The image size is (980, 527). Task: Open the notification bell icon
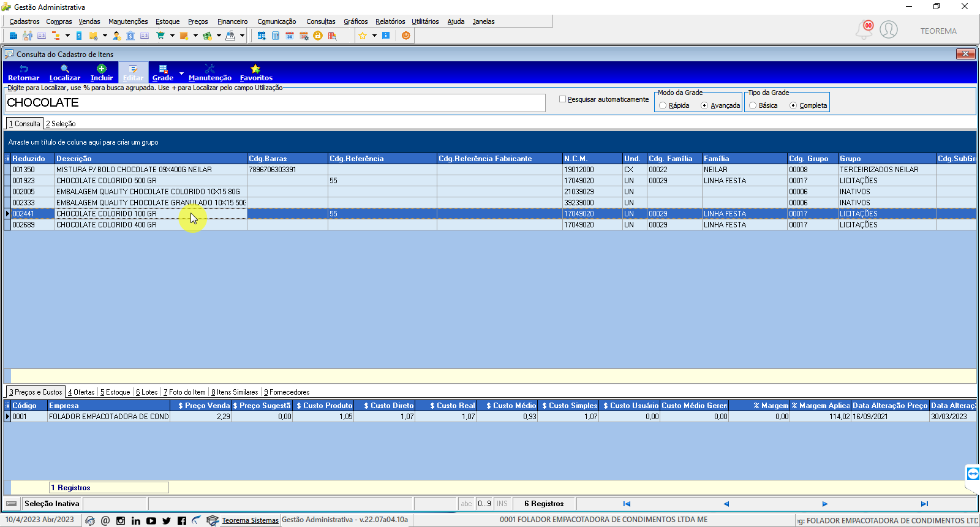tap(864, 29)
